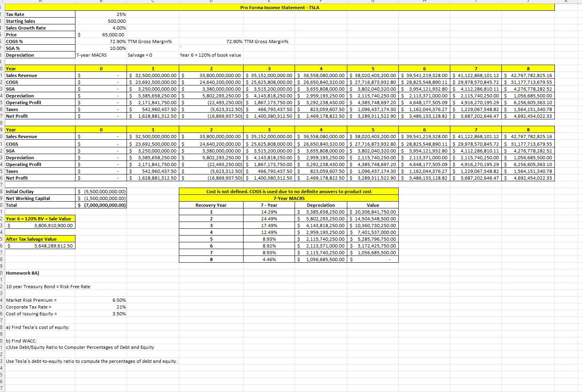Click 'Year 6 = 120% of book value' note
This screenshot has height=392, width=582.
[x=210, y=55]
